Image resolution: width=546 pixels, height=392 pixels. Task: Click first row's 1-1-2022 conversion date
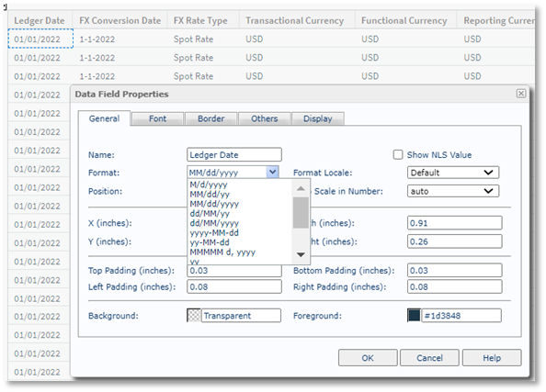(x=97, y=39)
